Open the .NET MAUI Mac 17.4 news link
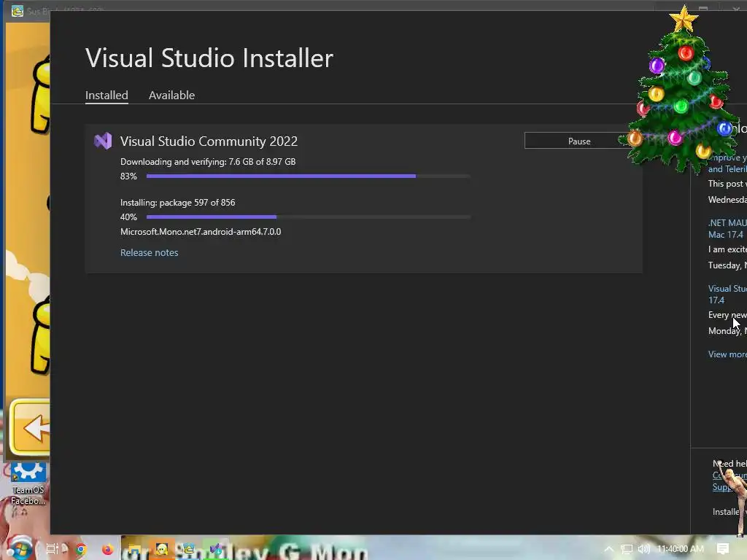Viewport: 747px width, 560px height. (x=727, y=228)
